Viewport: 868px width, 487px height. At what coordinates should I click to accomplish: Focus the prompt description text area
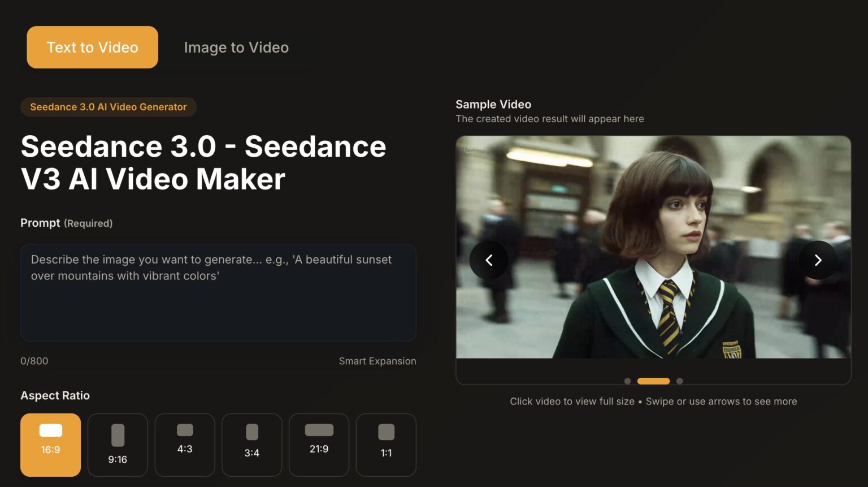tap(218, 292)
